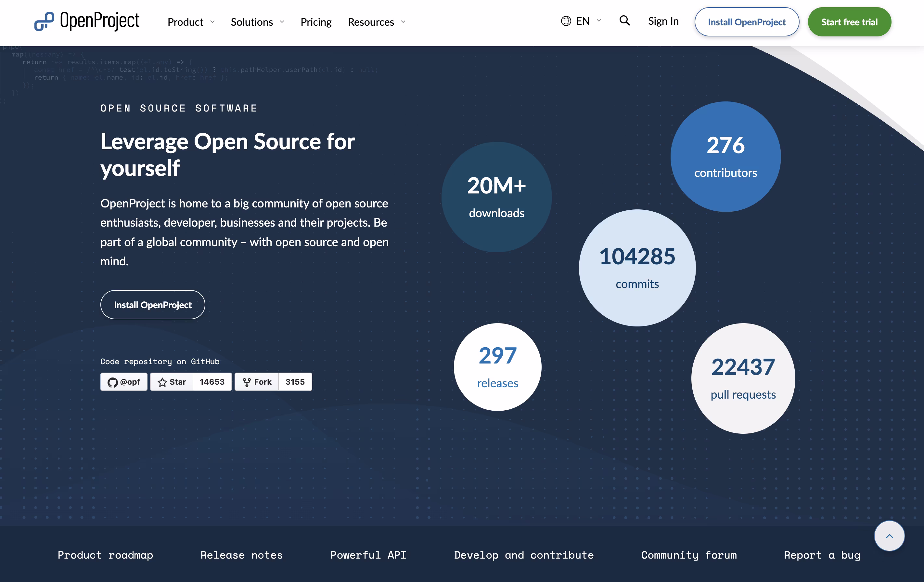Image resolution: width=924 pixels, height=582 pixels.
Task: Go to the Pricing page
Action: (x=316, y=22)
